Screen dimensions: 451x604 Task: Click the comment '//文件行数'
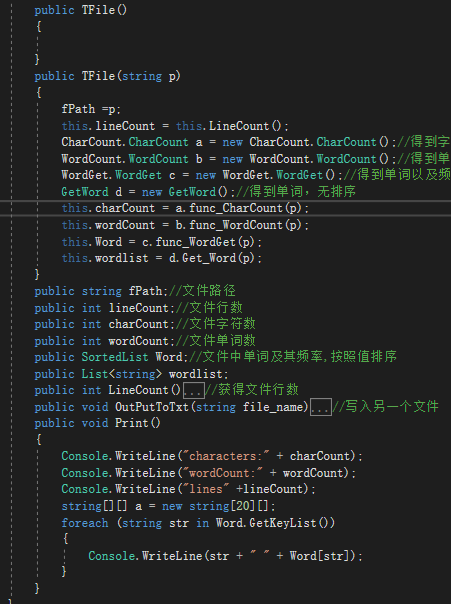pyautogui.click(x=209, y=308)
